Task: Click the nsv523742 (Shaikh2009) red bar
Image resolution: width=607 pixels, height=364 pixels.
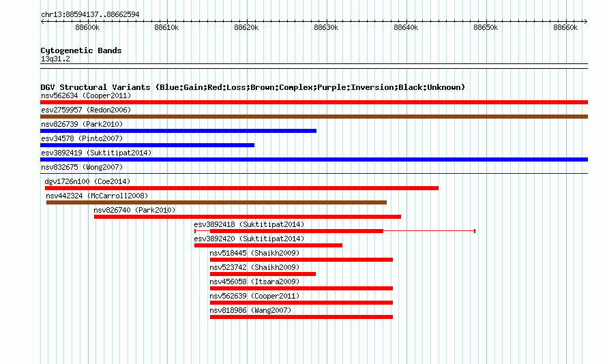Action: (263, 274)
